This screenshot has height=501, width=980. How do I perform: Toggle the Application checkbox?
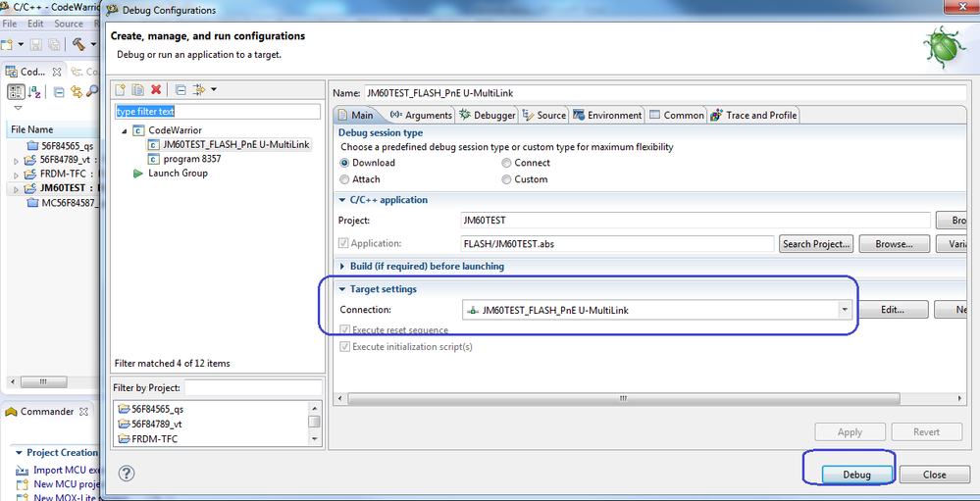point(343,243)
